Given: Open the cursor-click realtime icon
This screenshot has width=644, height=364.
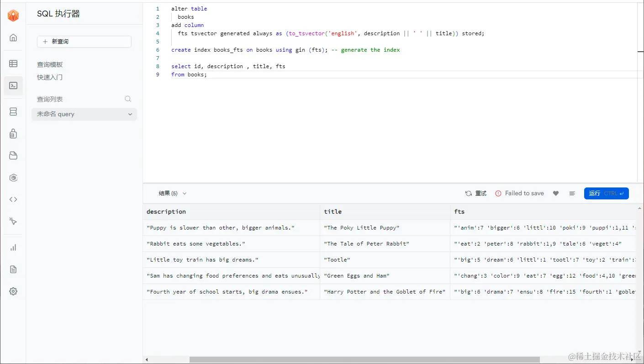Looking at the screenshot, I should [13, 221].
